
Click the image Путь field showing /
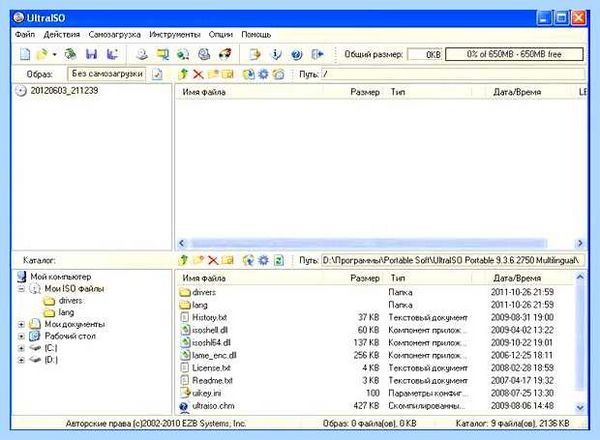pos(453,74)
